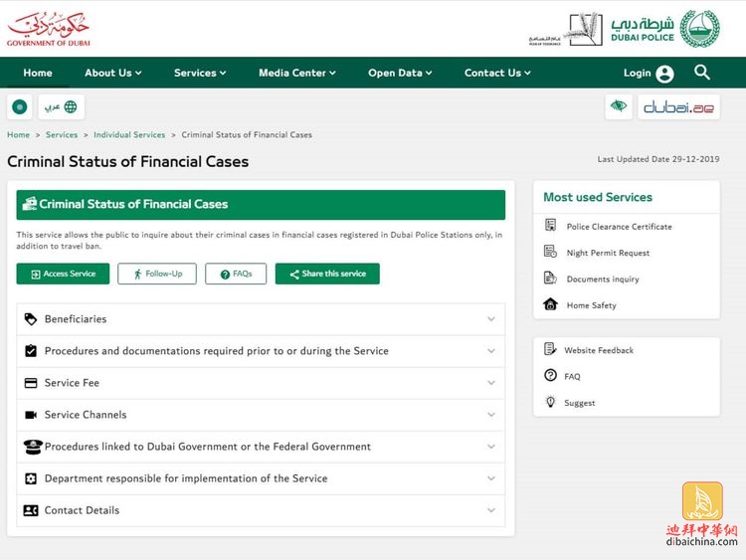Image resolution: width=746 pixels, height=560 pixels.
Task: Toggle the eye visibility accessibility button
Action: pos(619,106)
